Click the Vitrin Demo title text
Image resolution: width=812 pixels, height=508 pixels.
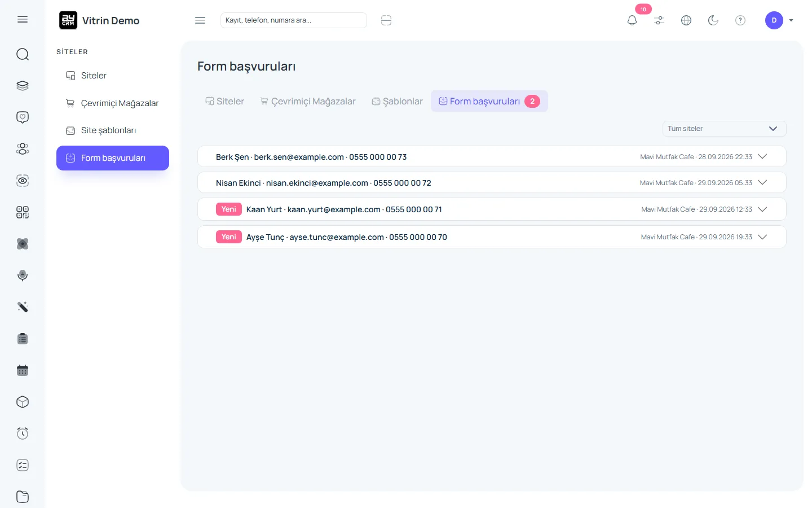coord(111,21)
